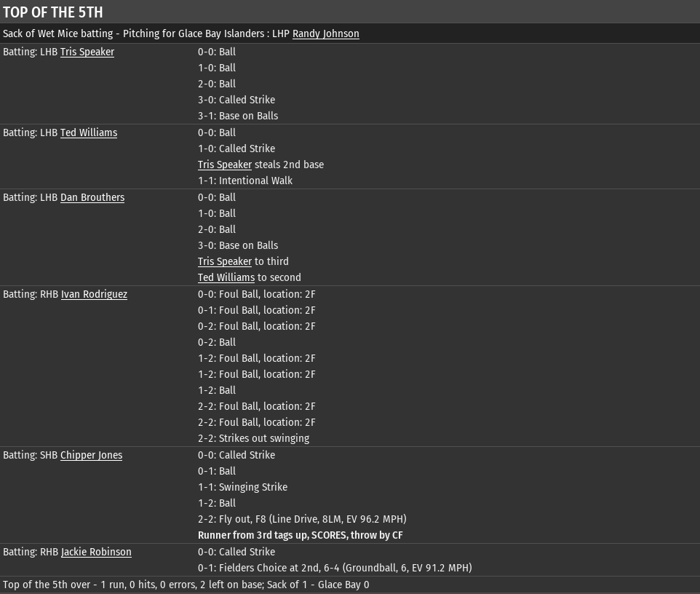This screenshot has width=700, height=594.
Task: Open Ted Williams link in batting row
Action: tap(88, 132)
